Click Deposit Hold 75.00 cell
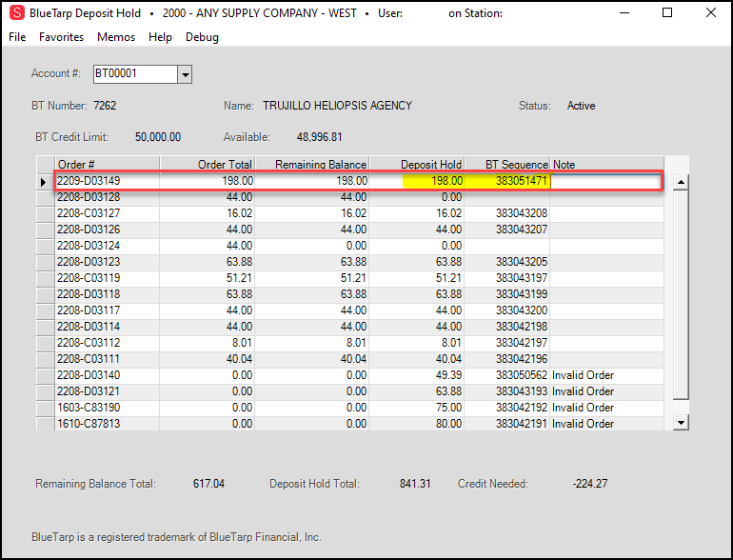 click(417, 408)
